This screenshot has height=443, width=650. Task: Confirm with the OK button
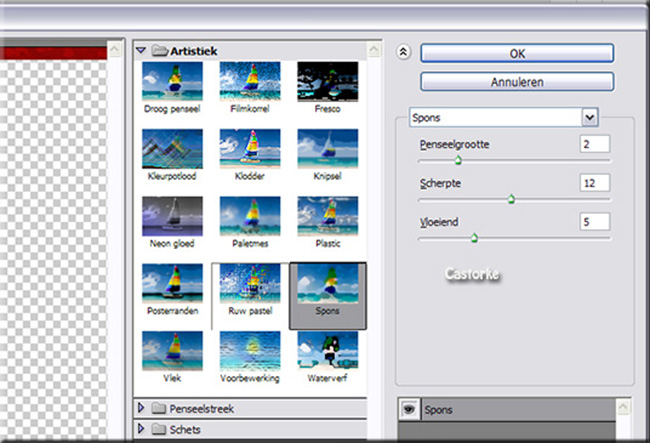[517, 53]
